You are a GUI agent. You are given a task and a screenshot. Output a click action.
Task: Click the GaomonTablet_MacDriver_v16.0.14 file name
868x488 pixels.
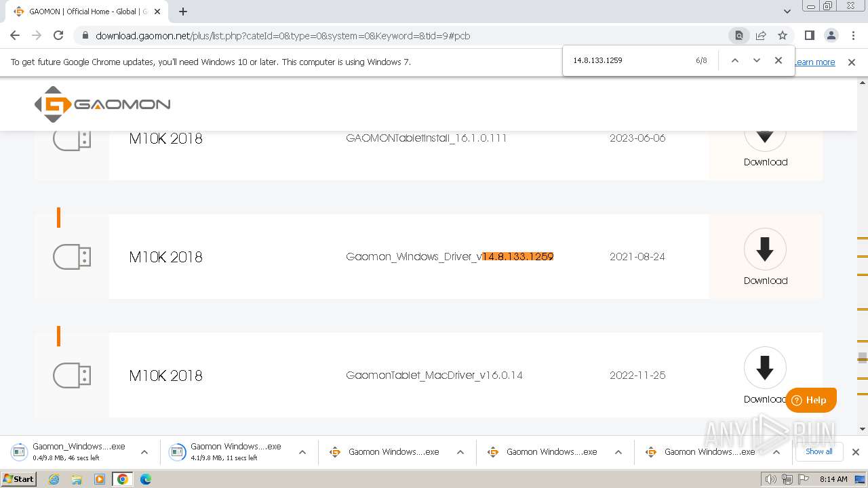click(x=434, y=375)
